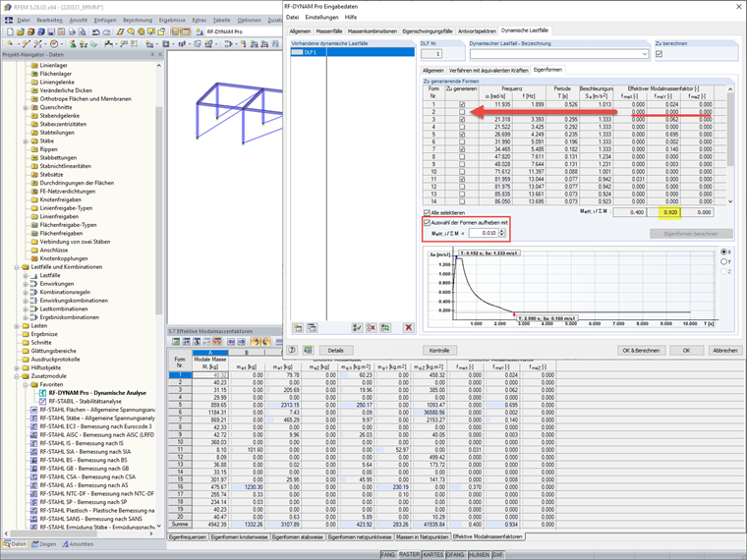Collapse Lastfälle und Kombinationen node
The image size is (747, 560).
17,267
